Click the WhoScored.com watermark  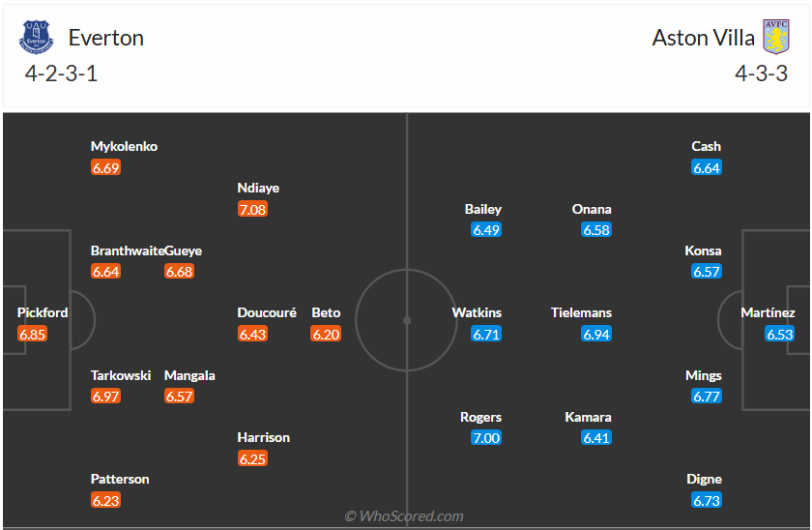click(404, 516)
